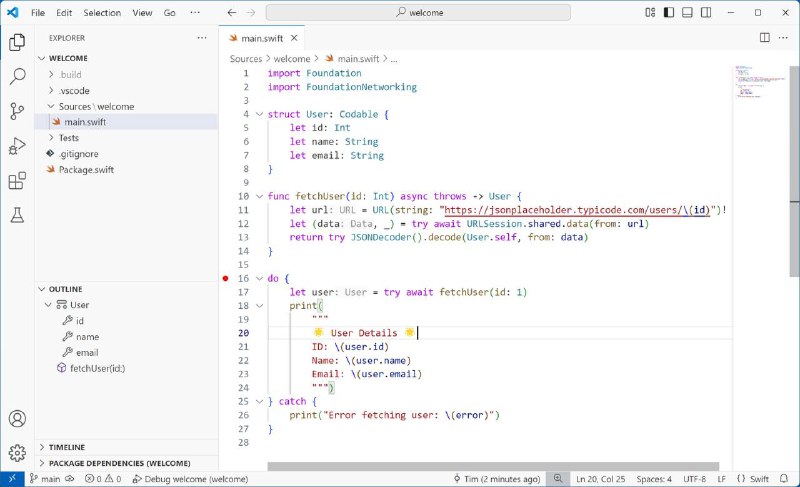Open Customize Layout icon
Viewport: 800px width, 487px height.
click(x=650, y=12)
